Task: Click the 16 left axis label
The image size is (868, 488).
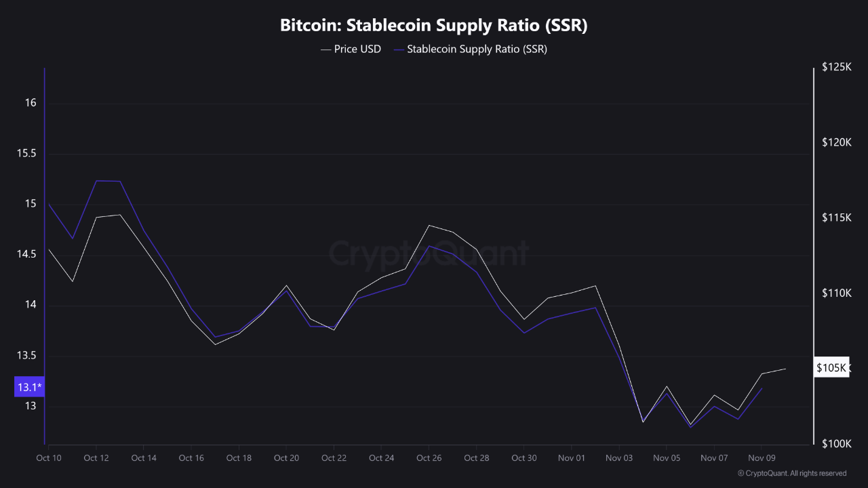Action: pyautogui.click(x=31, y=103)
